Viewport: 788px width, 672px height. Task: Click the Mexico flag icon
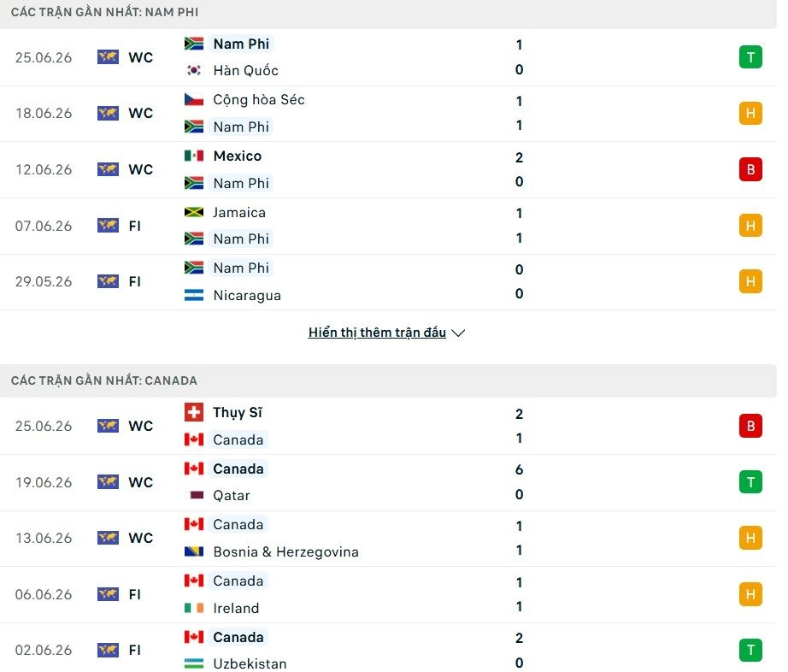point(193,156)
